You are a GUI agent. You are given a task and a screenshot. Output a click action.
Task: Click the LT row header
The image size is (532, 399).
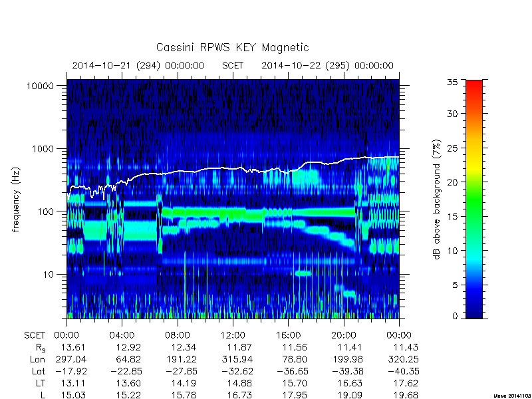pyautogui.click(x=41, y=384)
